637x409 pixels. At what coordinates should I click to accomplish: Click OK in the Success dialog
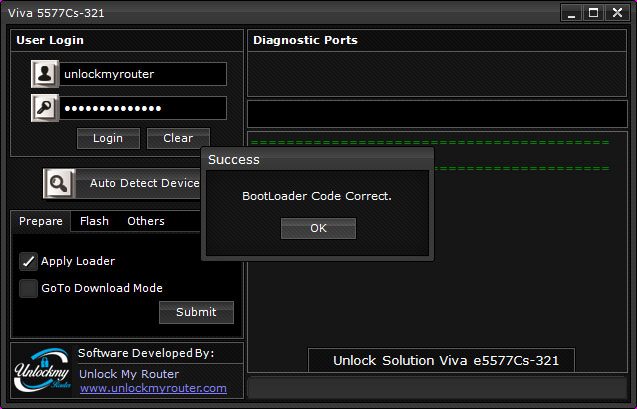pyautogui.click(x=318, y=228)
